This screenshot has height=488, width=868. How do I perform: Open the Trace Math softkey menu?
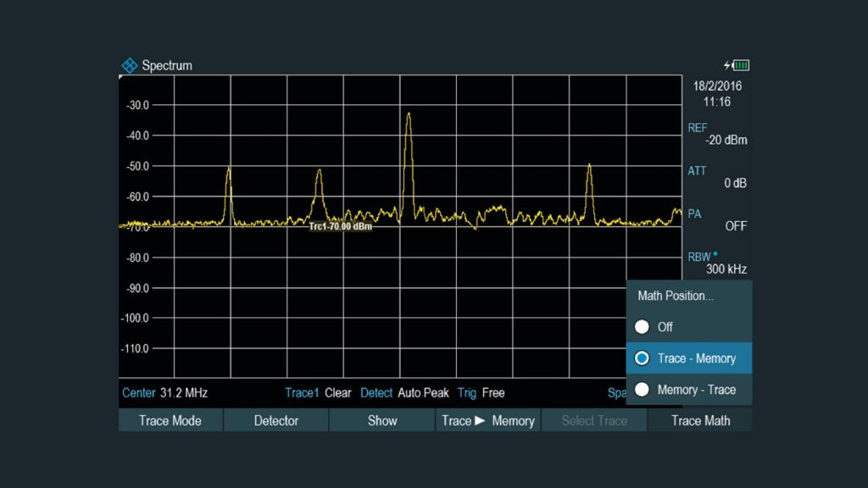pos(700,420)
